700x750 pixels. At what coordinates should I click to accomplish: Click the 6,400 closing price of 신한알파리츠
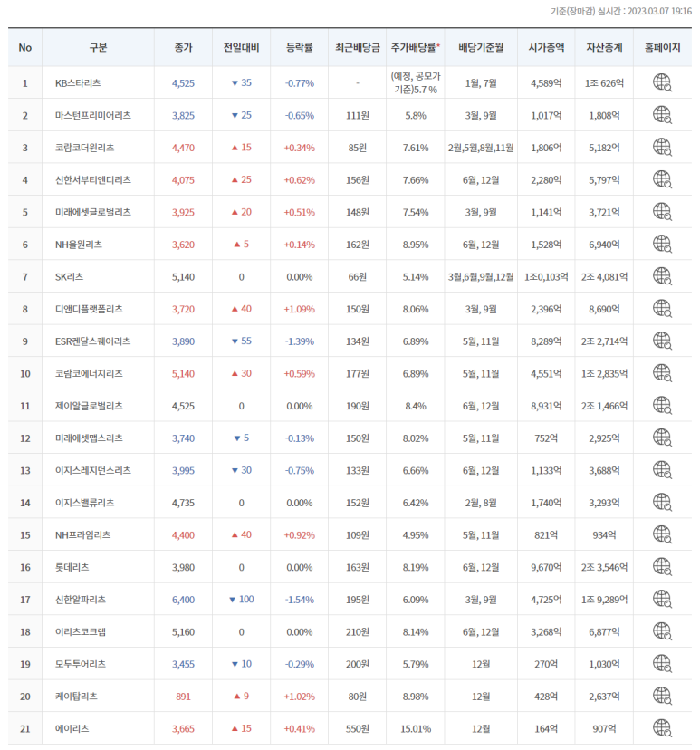pos(183,600)
